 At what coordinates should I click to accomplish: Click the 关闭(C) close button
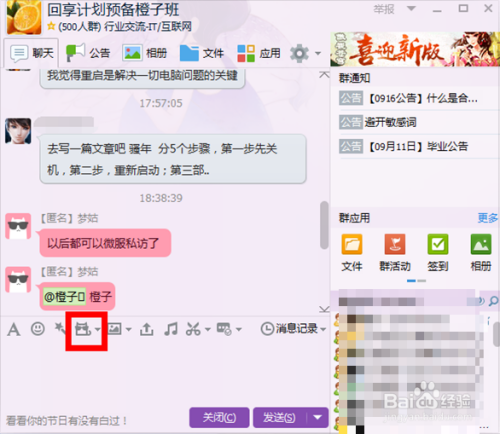coord(219,417)
